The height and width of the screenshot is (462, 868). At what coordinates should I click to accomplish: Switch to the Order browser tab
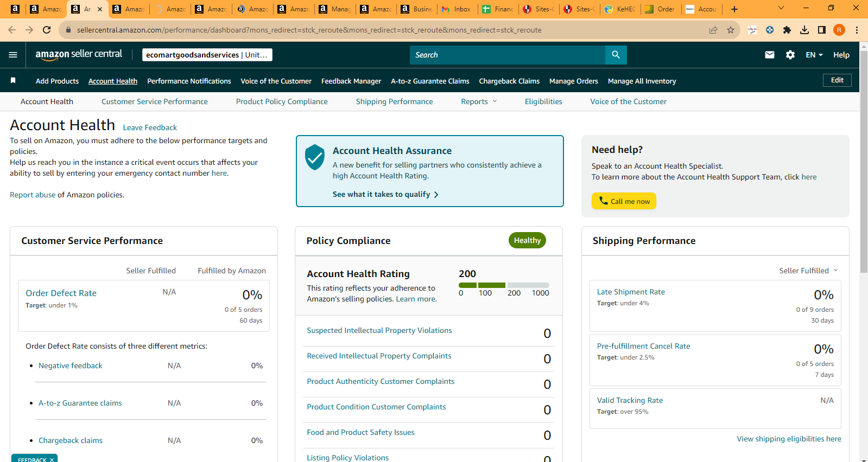point(661,9)
